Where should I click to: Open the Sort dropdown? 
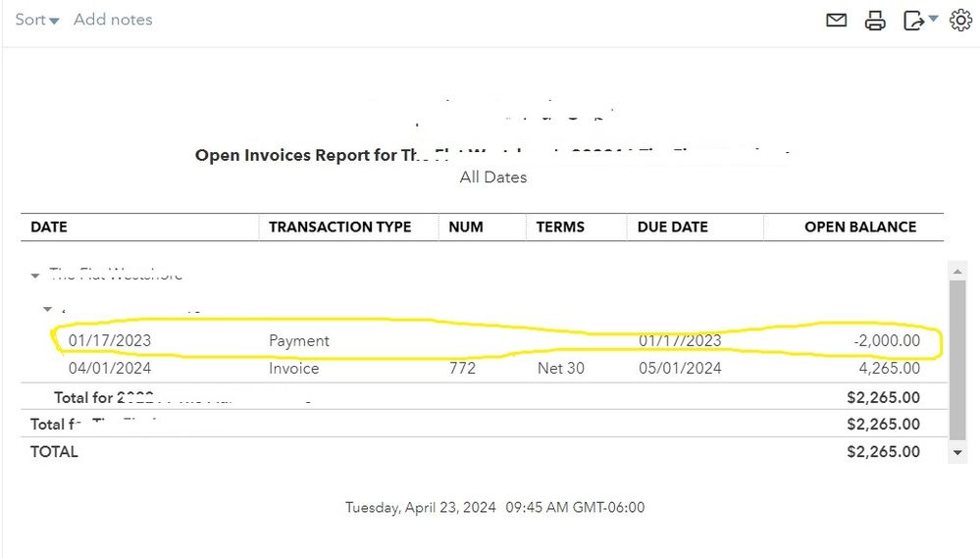pos(37,20)
